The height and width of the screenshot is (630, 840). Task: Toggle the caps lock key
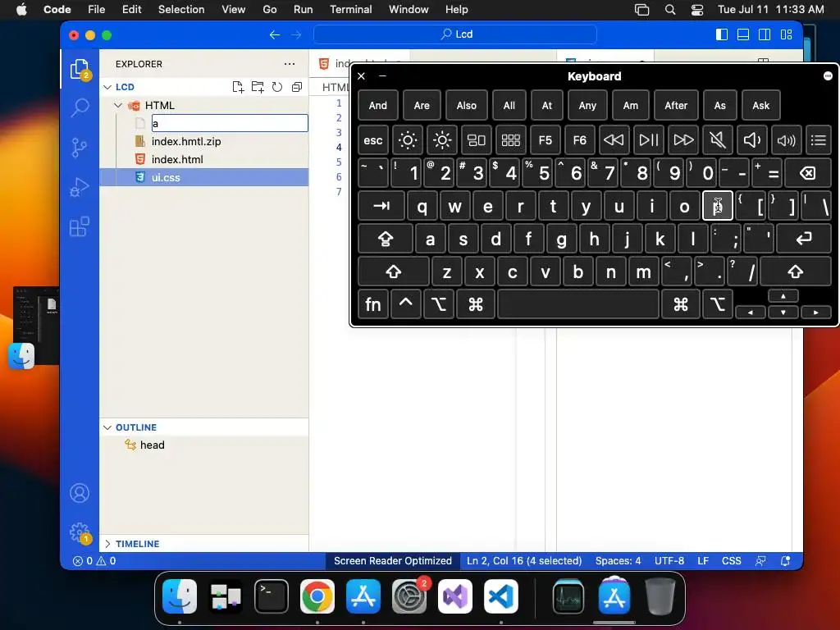[386, 239]
